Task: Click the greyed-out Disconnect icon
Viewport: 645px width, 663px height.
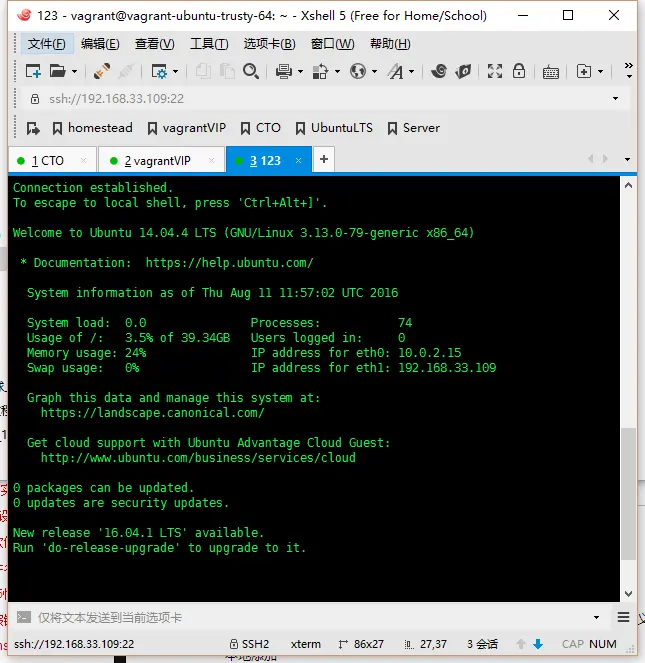Action: point(126,71)
